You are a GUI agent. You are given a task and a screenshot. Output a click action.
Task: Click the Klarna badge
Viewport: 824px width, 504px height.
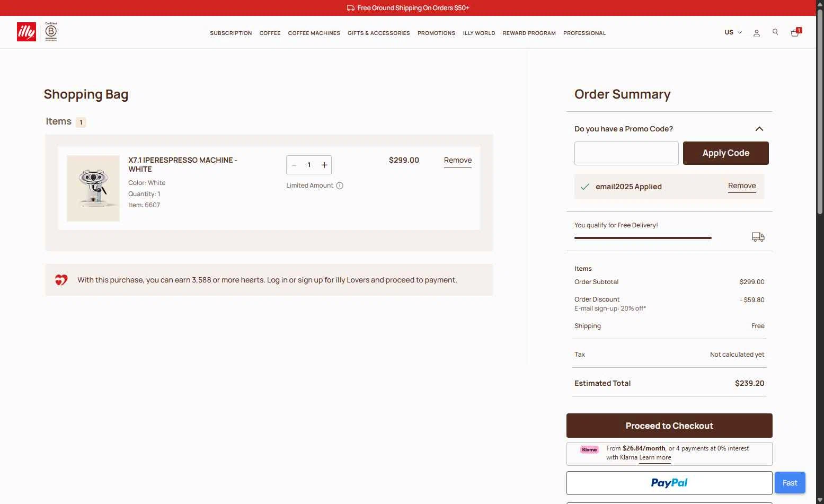coord(589,449)
